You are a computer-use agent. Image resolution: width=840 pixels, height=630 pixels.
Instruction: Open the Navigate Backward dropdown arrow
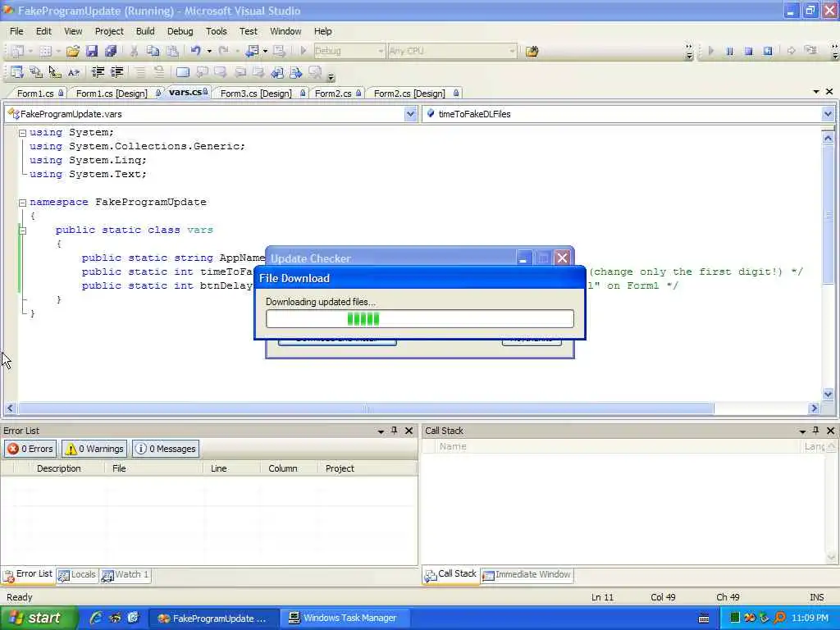tap(265, 51)
